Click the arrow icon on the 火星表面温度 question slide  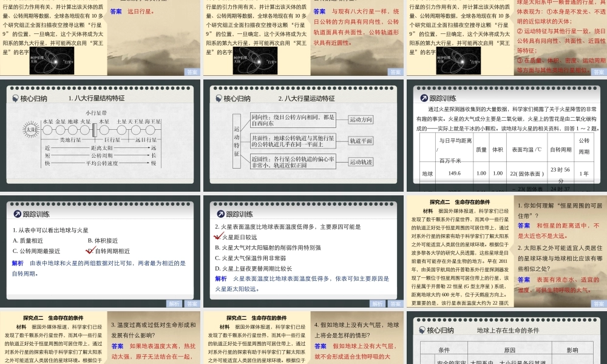click(x=221, y=214)
